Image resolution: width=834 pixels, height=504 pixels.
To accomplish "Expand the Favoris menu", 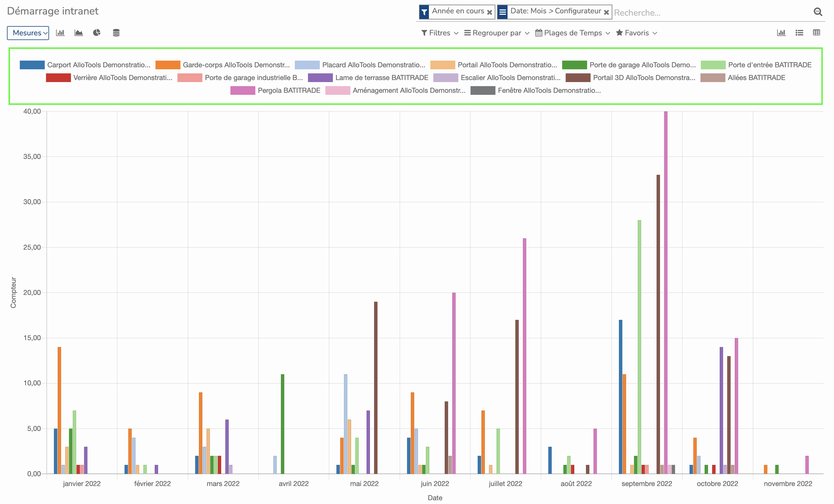I will click(636, 33).
